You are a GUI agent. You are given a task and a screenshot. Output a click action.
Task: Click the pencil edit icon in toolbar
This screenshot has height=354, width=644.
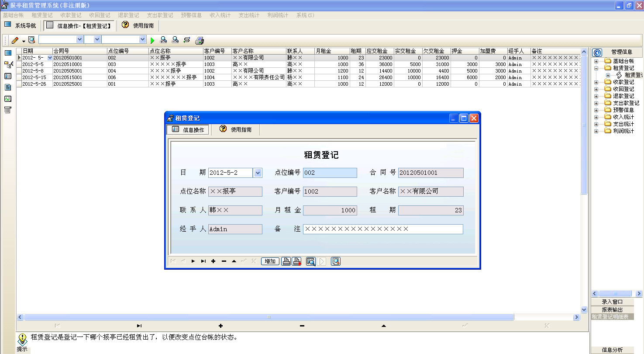pyautogui.click(x=15, y=40)
